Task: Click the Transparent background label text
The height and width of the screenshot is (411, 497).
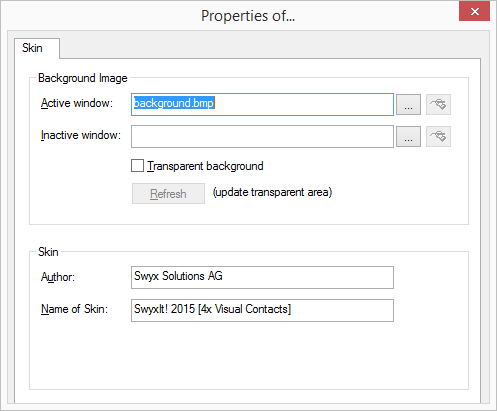Action: [205, 166]
